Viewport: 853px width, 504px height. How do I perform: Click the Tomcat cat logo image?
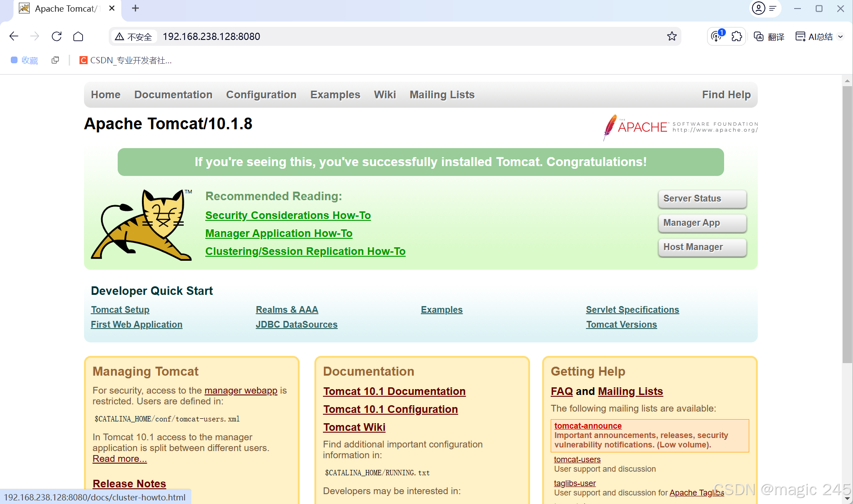click(x=142, y=224)
